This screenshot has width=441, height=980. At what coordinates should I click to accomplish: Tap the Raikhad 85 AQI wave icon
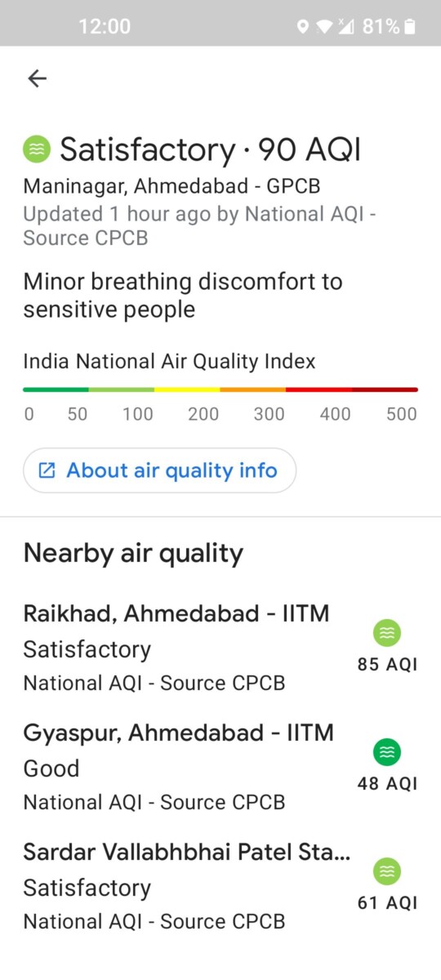click(387, 633)
